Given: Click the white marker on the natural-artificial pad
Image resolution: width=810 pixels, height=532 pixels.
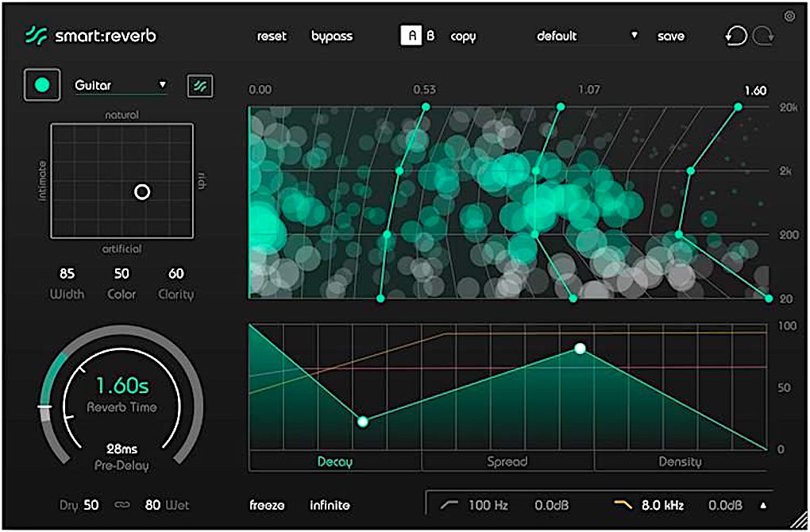Looking at the screenshot, I should 144,192.
